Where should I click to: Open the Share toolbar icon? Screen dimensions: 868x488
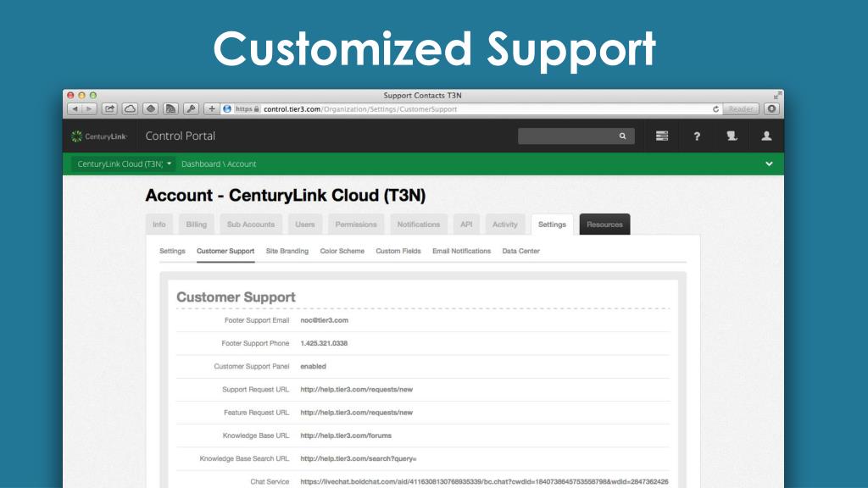[x=109, y=109]
